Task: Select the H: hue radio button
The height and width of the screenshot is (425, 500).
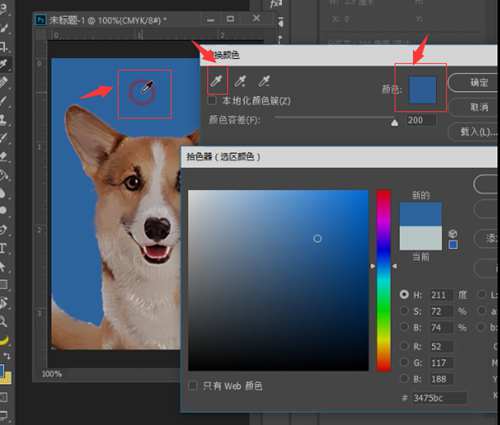Action: 404,294
